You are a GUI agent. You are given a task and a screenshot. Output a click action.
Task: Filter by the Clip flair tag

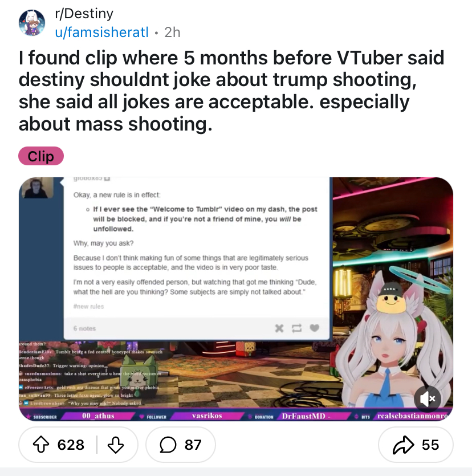pos(41,156)
